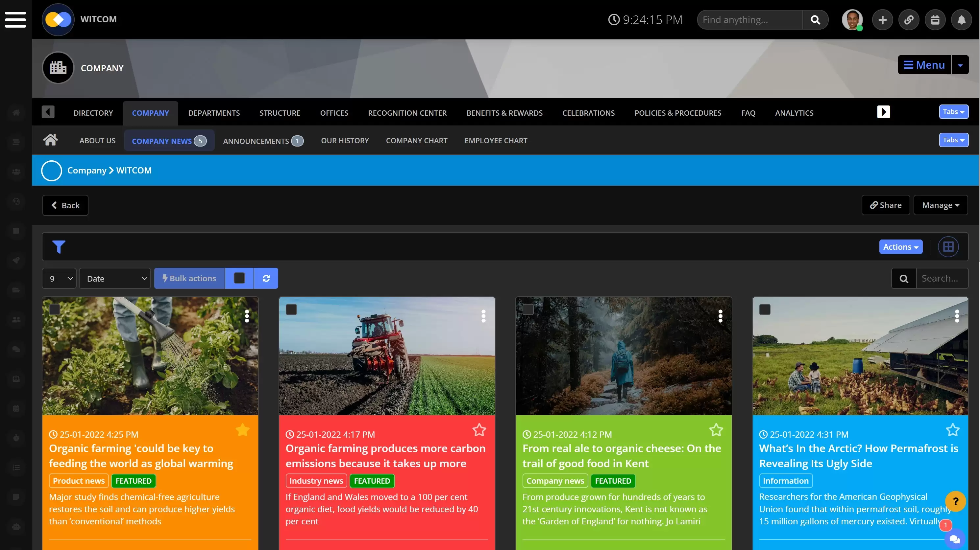
Task: Click the Share button
Action: pyautogui.click(x=885, y=205)
